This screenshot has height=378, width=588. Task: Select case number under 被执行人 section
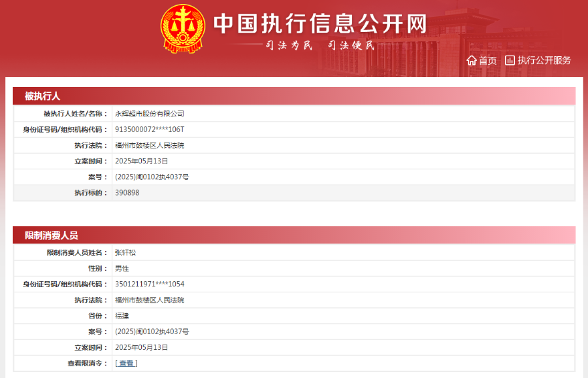point(152,177)
